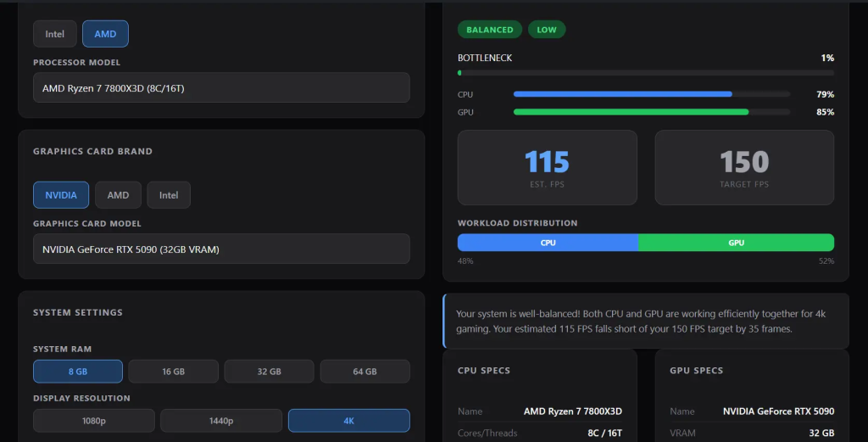
Task: Click the PROCESSOR MODEL label
Action: [76, 63]
